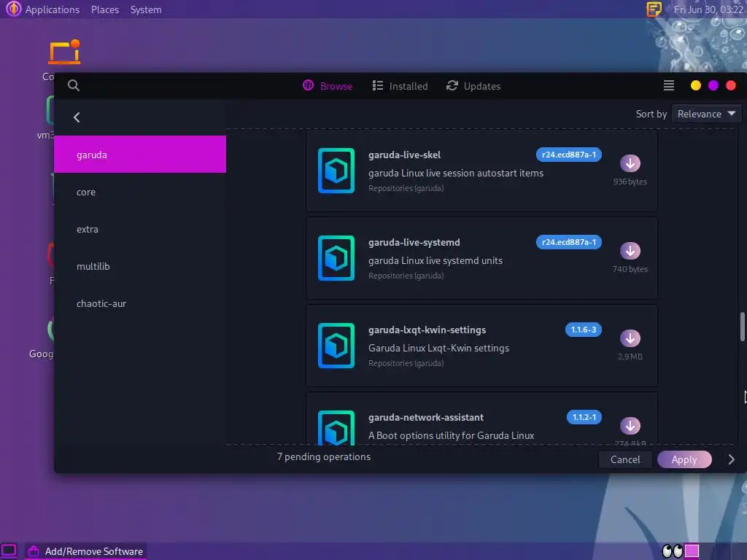Click the garuda-live-systemd package icon
This screenshot has height=560, width=747.
(336, 258)
